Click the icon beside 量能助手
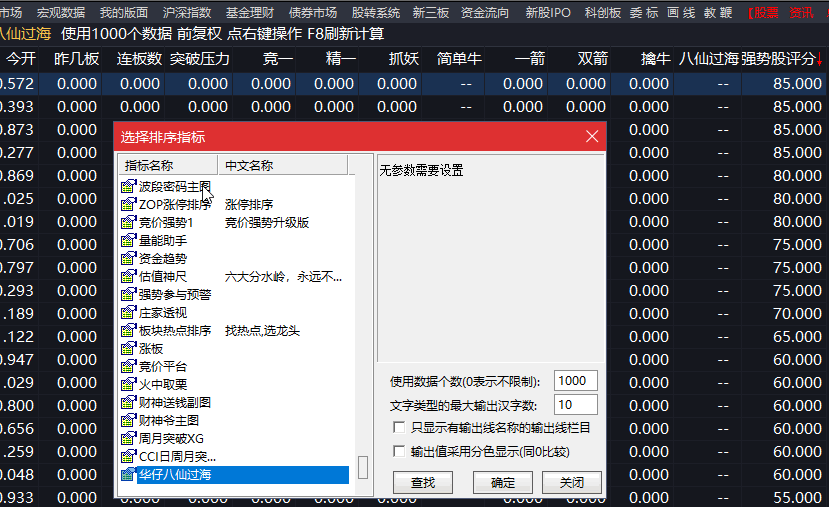Image resolution: width=829 pixels, height=507 pixels. [x=128, y=240]
